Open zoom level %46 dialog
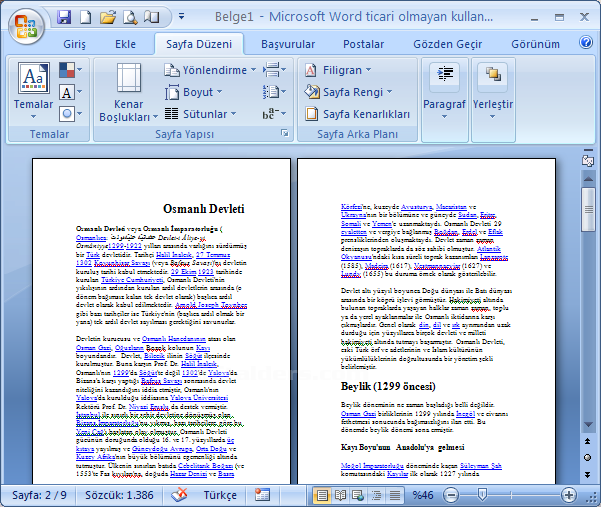 (x=423, y=495)
